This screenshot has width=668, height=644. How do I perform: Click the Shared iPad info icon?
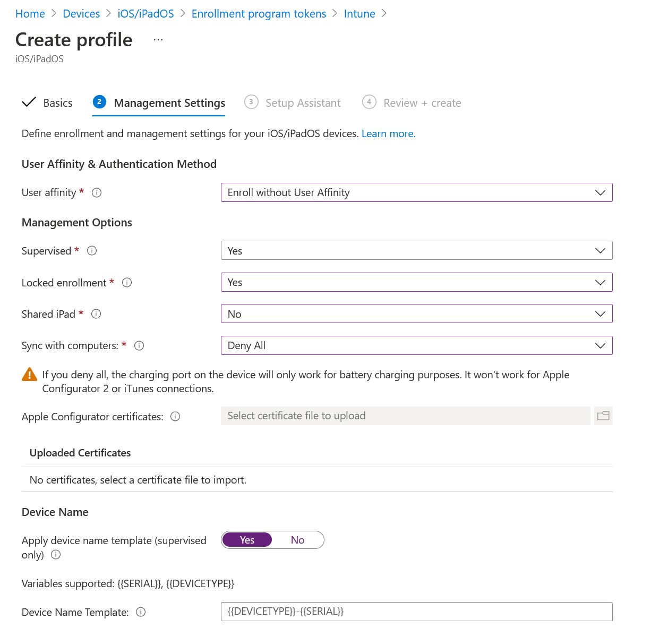(x=96, y=314)
